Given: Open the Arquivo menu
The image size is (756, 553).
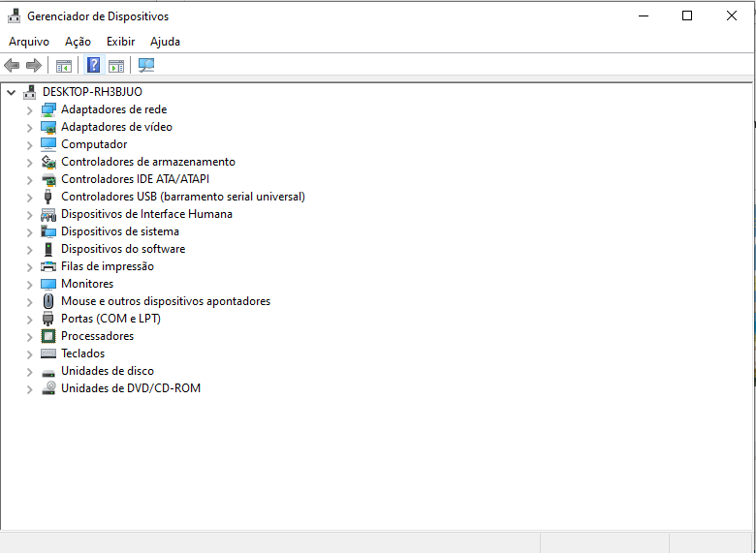Looking at the screenshot, I should pos(29,42).
